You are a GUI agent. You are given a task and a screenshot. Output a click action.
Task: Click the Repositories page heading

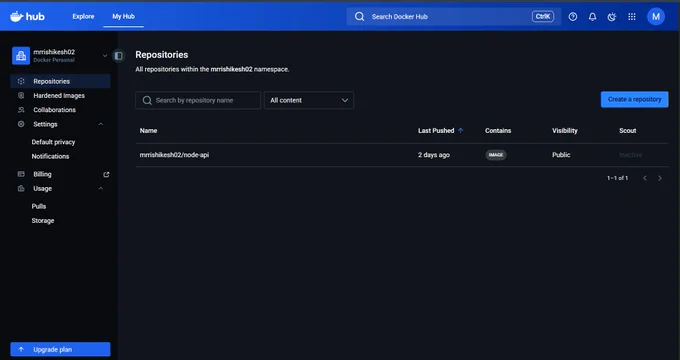tap(162, 55)
